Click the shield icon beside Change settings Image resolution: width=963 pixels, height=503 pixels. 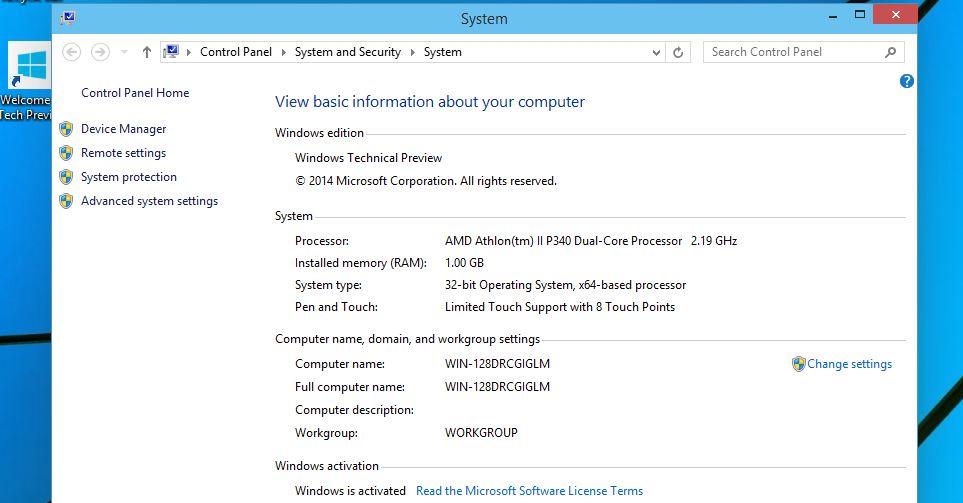798,364
